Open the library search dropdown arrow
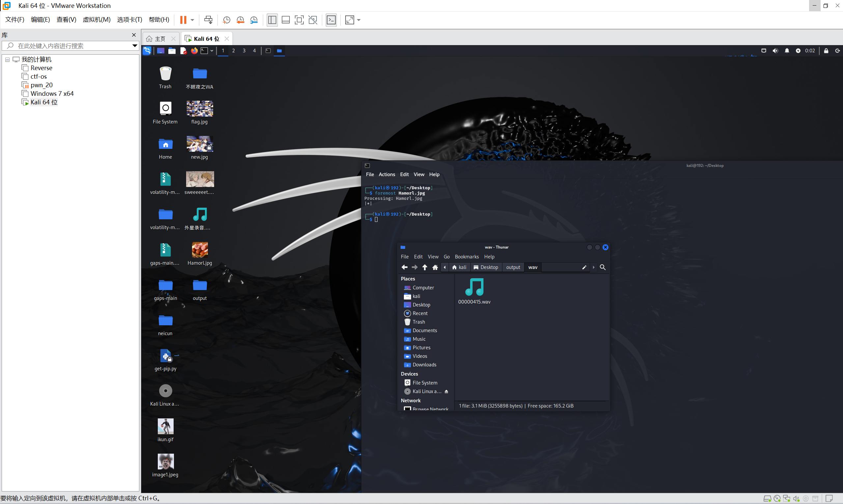 coord(134,46)
